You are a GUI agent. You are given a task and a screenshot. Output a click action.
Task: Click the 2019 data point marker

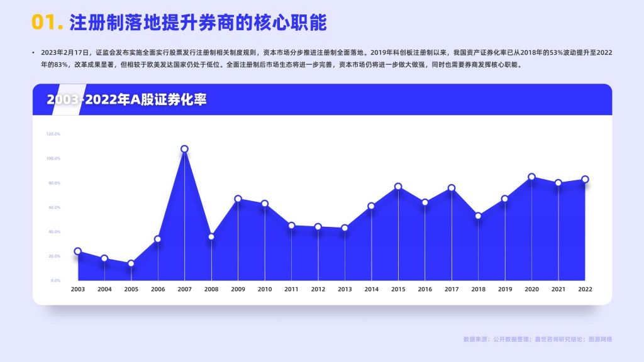[505, 199]
